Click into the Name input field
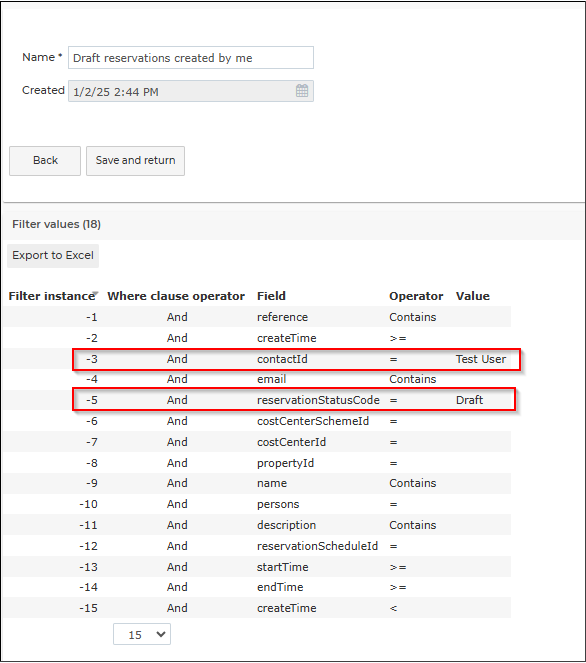This screenshot has height=663, width=586. pyautogui.click(x=191, y=58)
